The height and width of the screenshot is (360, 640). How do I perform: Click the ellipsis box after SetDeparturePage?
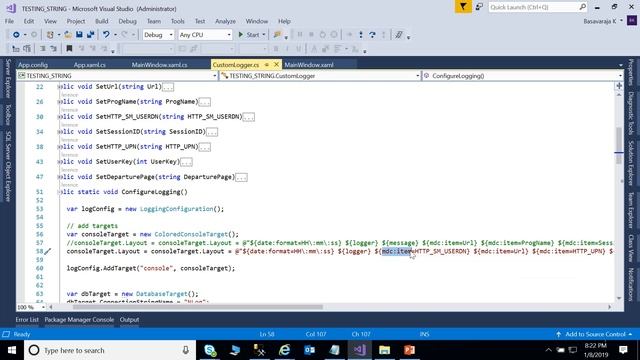(x=241, y=177)
